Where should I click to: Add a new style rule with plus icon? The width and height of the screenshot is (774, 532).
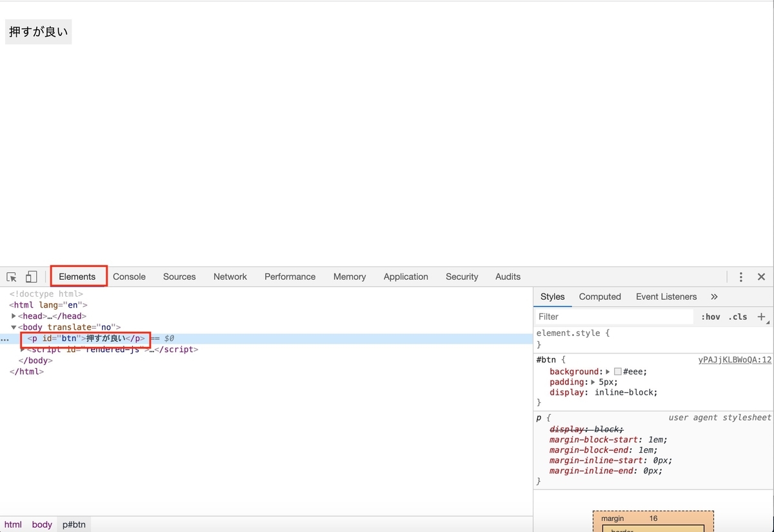coord(761,317)
